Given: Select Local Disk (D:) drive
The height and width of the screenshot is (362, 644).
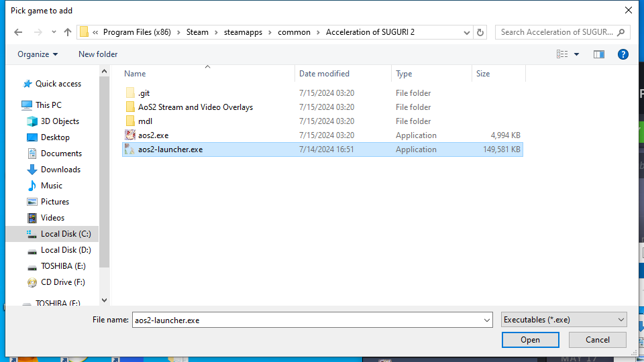Looking at the screenshot, I should pyautogui.click(x=59, y=250).
